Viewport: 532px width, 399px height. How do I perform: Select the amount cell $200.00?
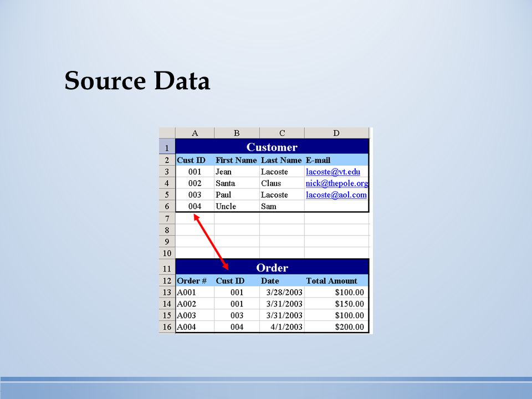coord(336,327)
